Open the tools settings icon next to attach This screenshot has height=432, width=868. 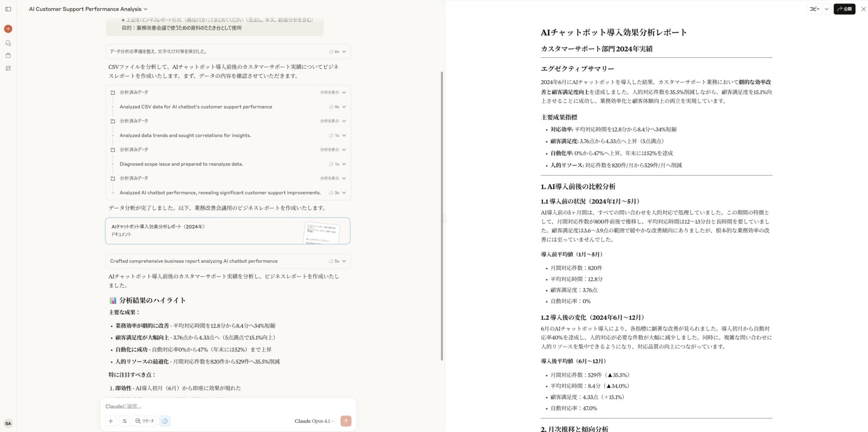(x=125, y=421)
